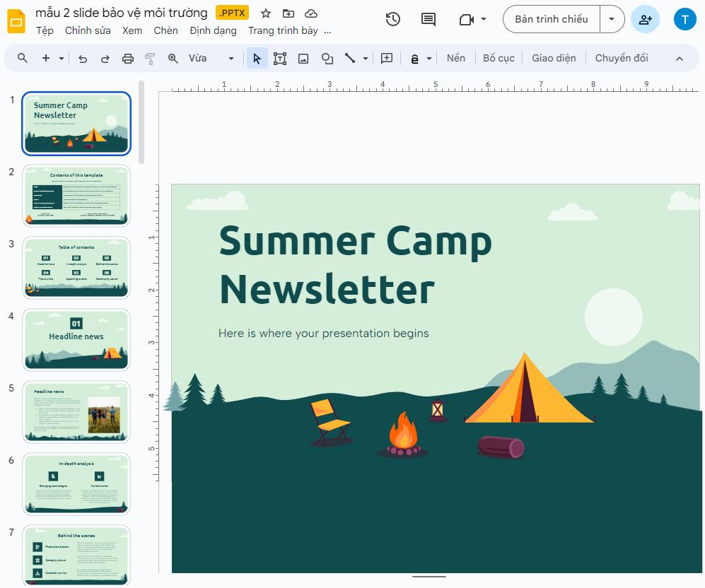The width and height of the screenshot is (705, 588).
Task: Open the arrow next to Bản trình chiếu
Action: [x=611, y=19]
